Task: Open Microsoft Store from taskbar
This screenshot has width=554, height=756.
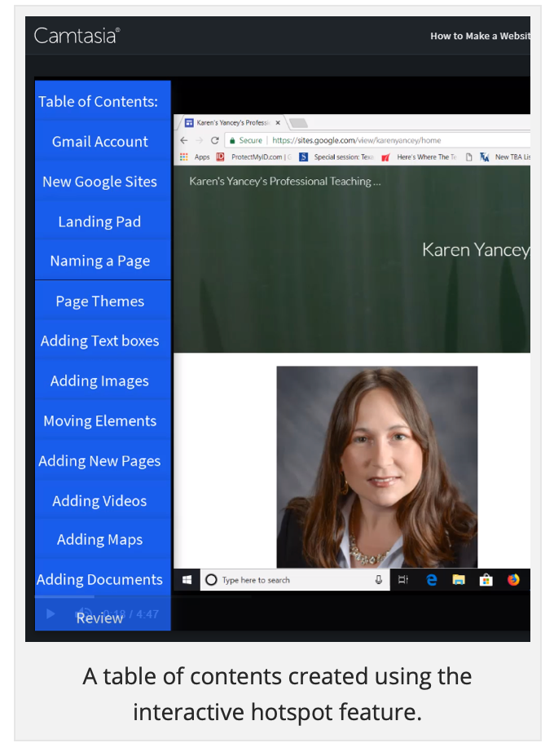Action: click(x=486, y=580)
